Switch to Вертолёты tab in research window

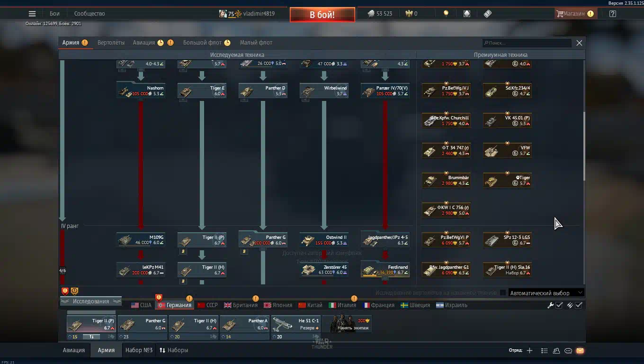[x=111, y=43]
